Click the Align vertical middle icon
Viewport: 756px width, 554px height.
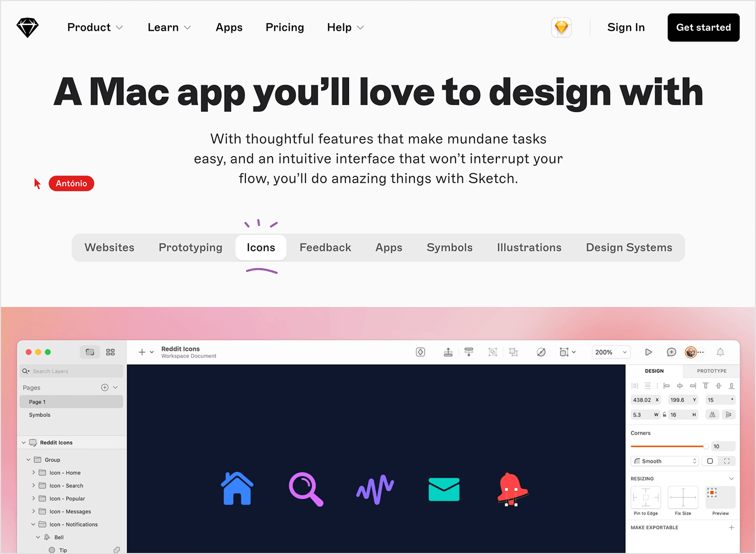[x=719, y=386]
